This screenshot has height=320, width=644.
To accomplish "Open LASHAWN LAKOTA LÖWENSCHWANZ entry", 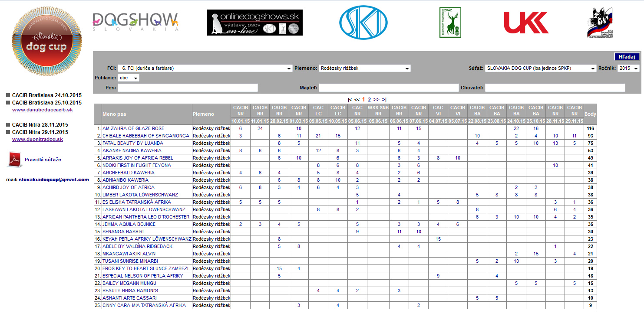I will click(144, 209).
